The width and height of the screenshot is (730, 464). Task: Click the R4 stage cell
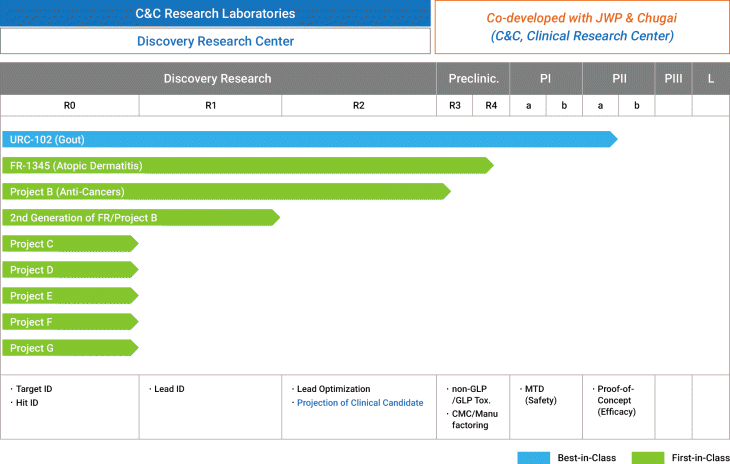(491, 106)
